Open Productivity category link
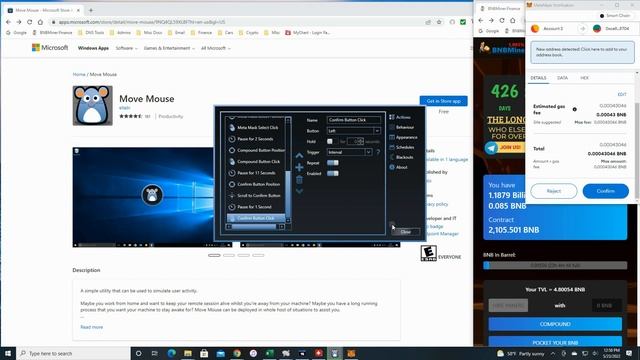The image size is (640, 360). (171, 116)
